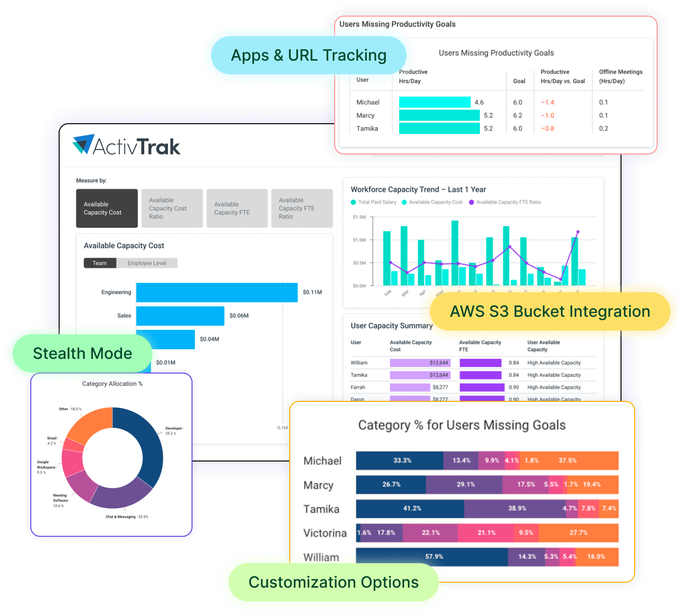This screenshot has height=616, width=685.
Task: Select Tamika's productive hours bar
Action: point(439,129)
